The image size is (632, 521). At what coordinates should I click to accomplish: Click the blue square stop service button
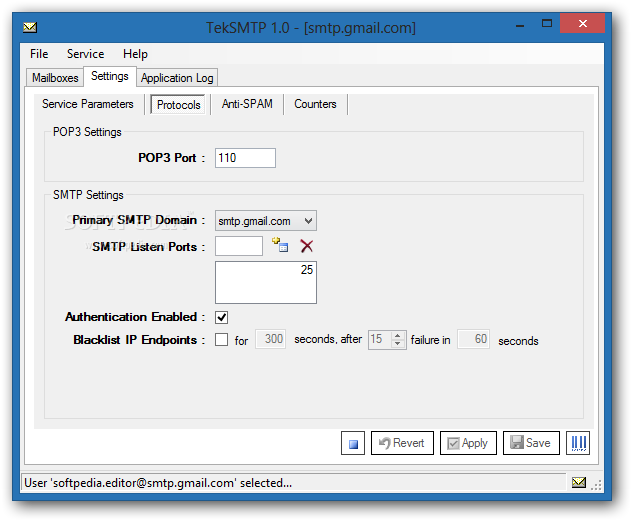pyautogui.click(x=353, y=443)
